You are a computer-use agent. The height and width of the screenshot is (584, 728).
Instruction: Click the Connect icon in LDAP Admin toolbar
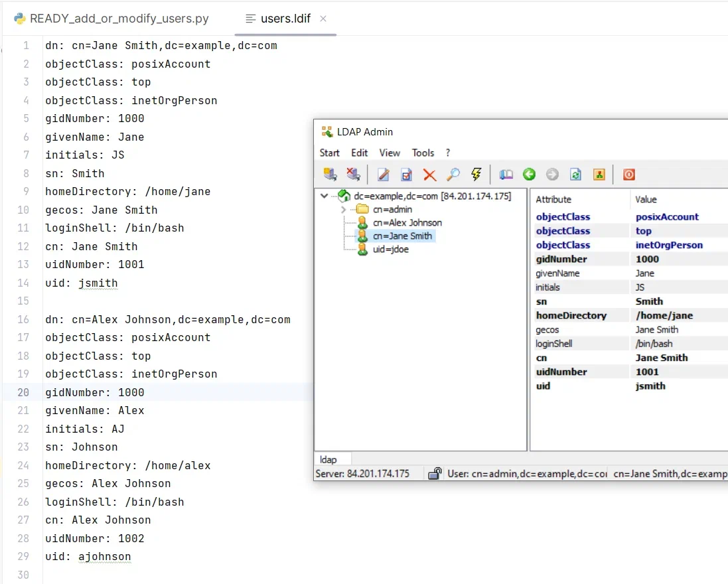tap(330, 175)
